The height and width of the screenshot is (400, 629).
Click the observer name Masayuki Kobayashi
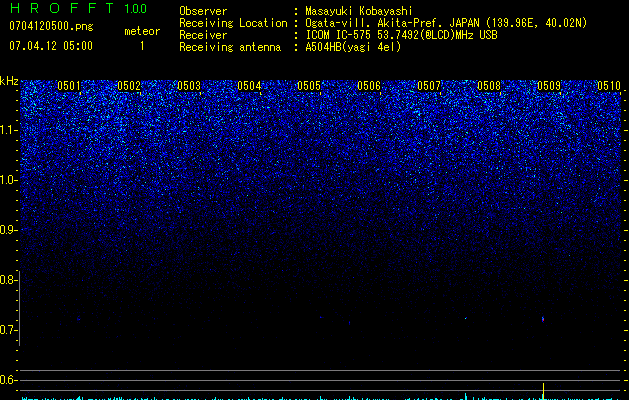tap(359, 11)
